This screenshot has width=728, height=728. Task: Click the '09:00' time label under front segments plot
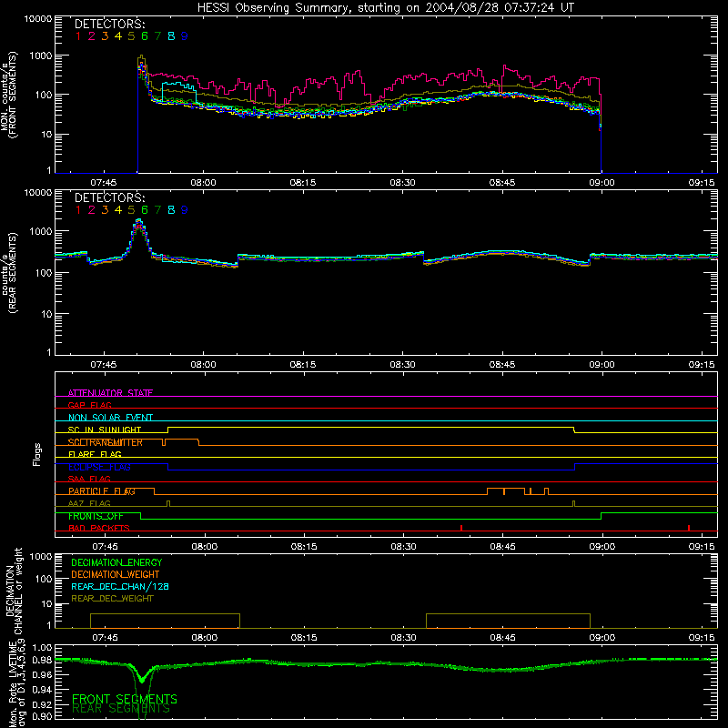click(602, 183)
